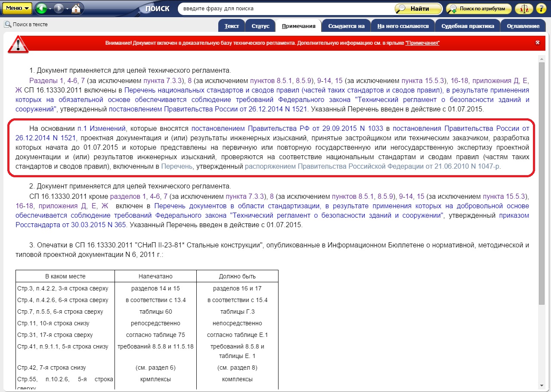The width and height of the screenshot is (551, 392).
Task: Click the green back navigation arrow
Action: (x=41, y=8)
